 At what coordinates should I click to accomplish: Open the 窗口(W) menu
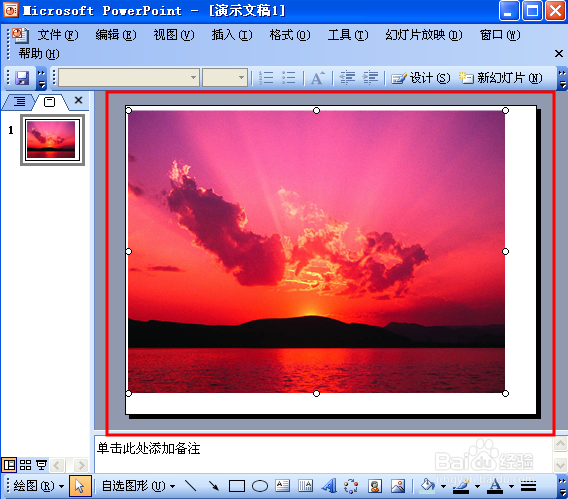[500, 35]
